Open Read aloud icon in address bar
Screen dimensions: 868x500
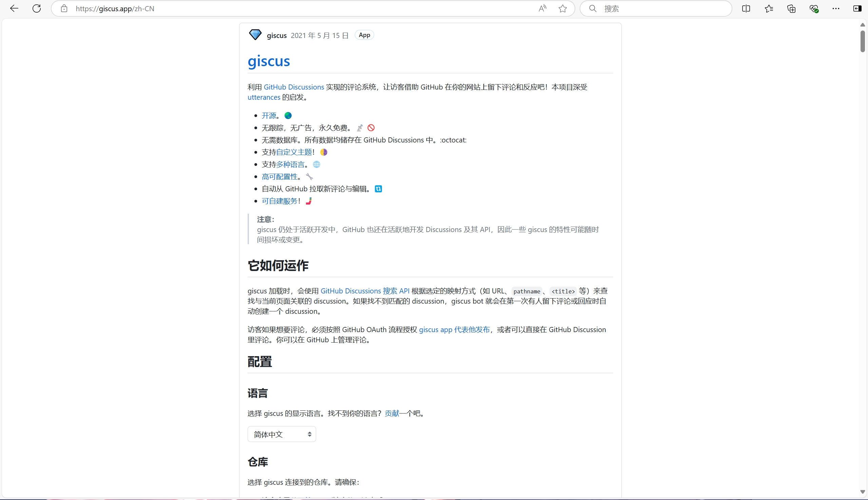(542, 8)
